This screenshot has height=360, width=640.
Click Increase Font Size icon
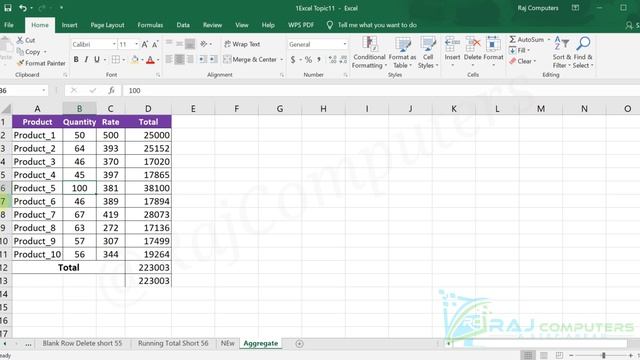click(x=144, y=44)
